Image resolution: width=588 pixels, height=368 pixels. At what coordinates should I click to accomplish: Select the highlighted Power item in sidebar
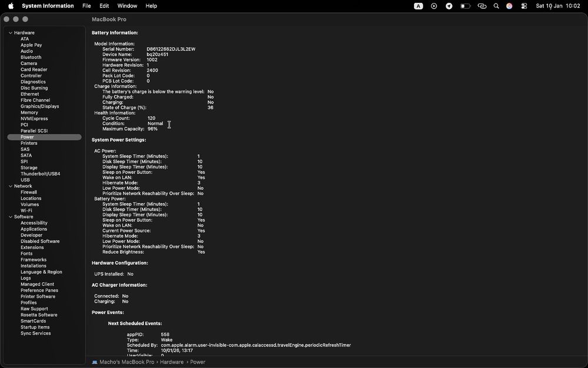tap(44, 137)
